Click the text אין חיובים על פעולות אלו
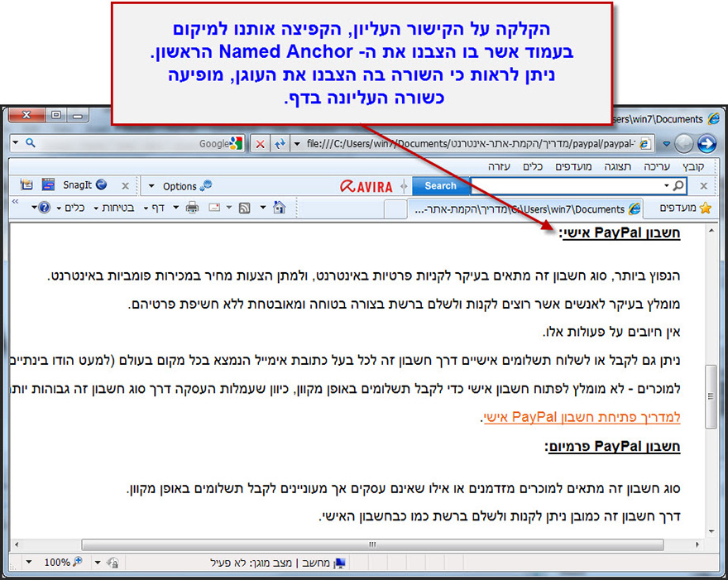 (611, 332)
